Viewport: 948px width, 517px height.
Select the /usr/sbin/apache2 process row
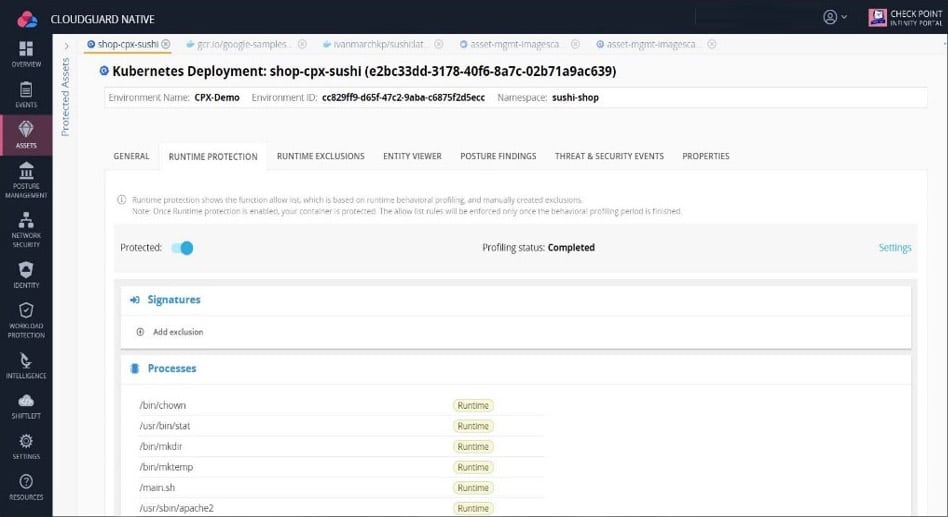pyautogui.click(x=340, y=508)
